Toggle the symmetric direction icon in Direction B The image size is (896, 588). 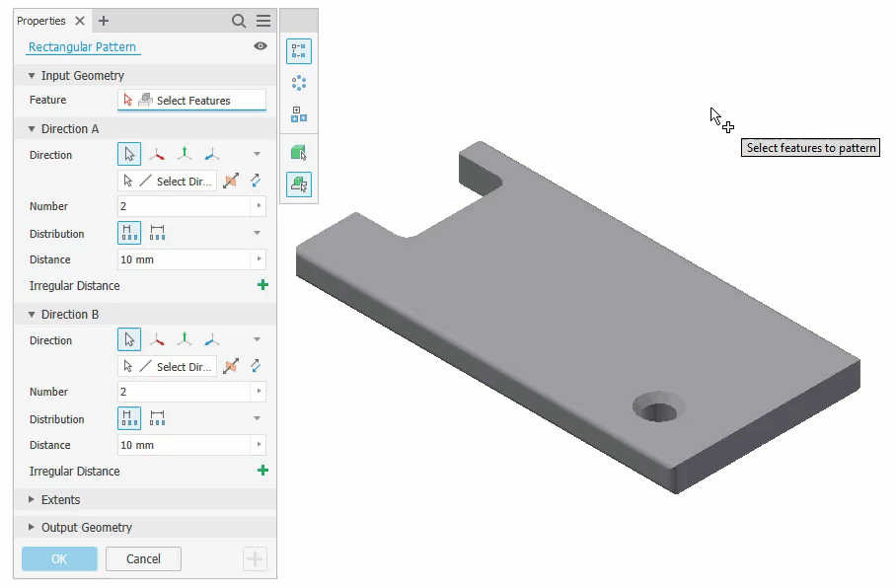pos(256,366)
